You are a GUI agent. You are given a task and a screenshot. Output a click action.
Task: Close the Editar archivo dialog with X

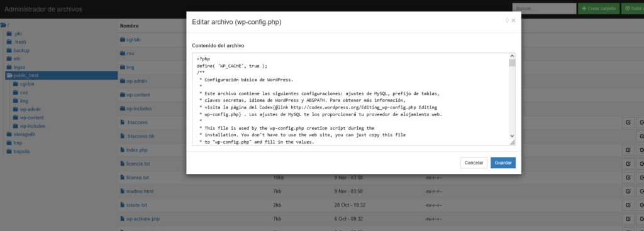[513, 21]
